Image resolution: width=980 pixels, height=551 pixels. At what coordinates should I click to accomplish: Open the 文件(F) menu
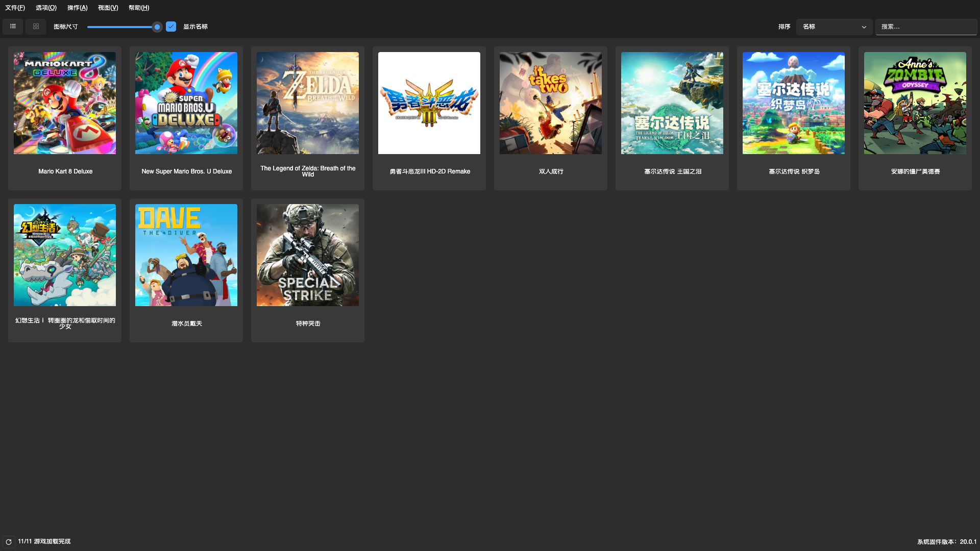click(x=15, y=8)
